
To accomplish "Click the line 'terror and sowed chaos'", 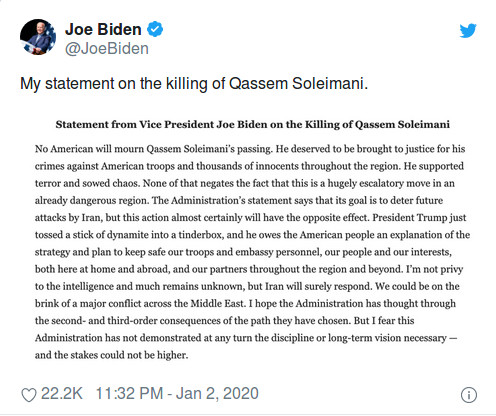I will 245,183.
